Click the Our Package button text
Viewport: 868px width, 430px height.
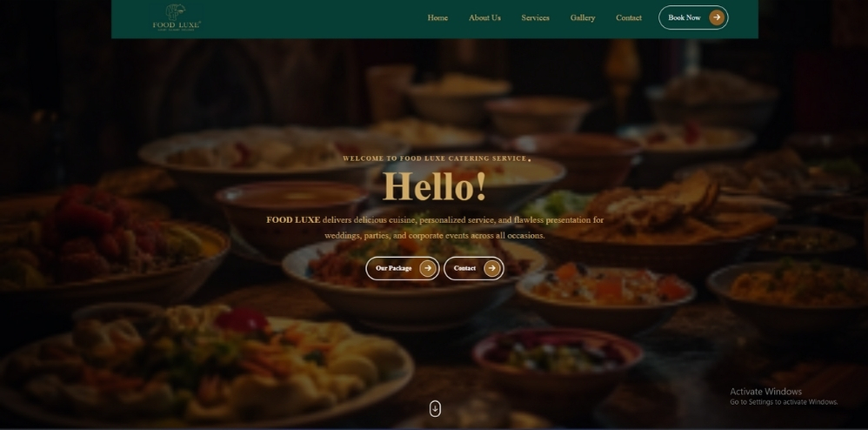[x=394, y=268]
